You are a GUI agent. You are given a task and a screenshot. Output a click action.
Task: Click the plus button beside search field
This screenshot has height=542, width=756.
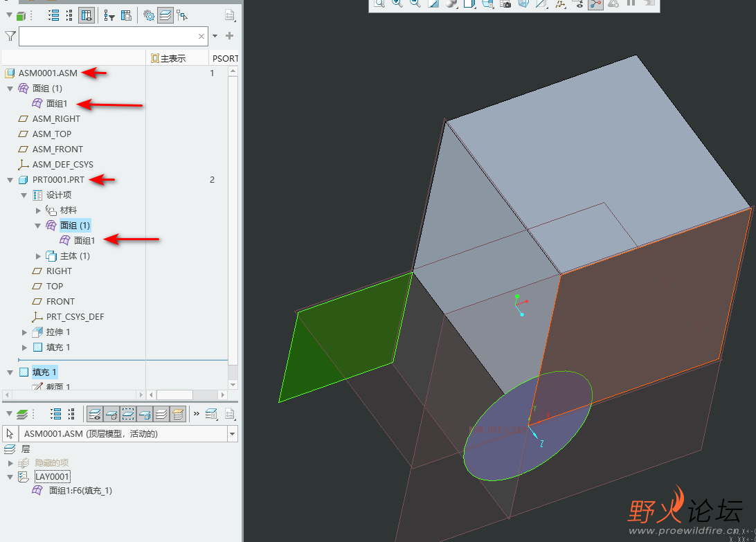pos(230,36)
